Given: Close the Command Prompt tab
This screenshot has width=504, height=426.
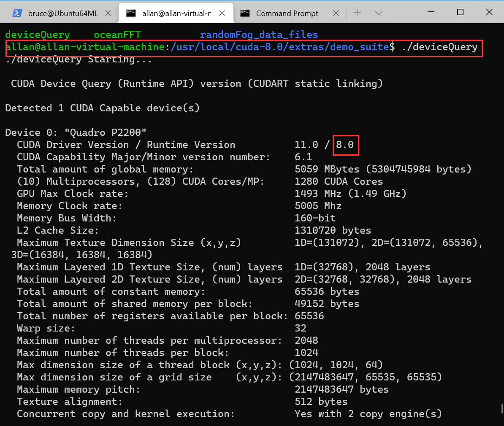Looking at the screenshot, I should [336, 13].
